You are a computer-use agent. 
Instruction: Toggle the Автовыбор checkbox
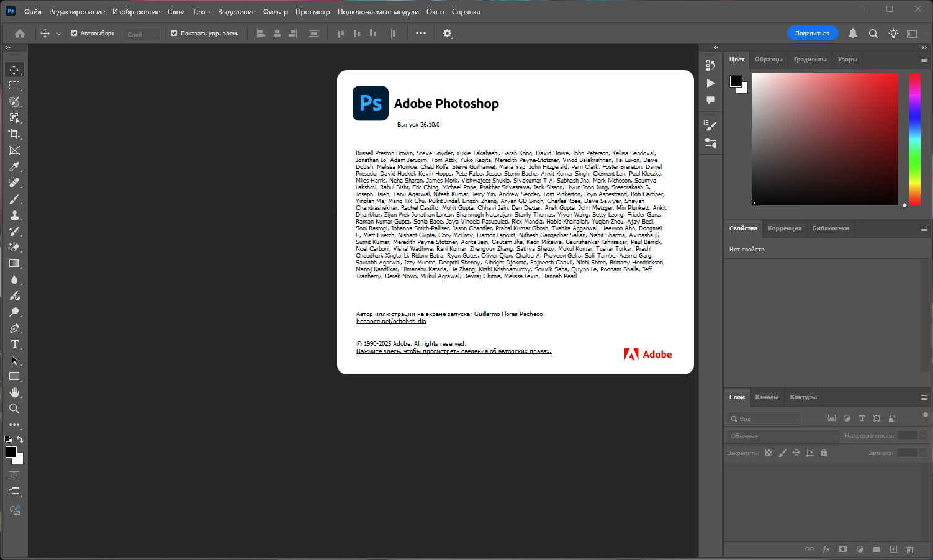click(x=74, y=34)
